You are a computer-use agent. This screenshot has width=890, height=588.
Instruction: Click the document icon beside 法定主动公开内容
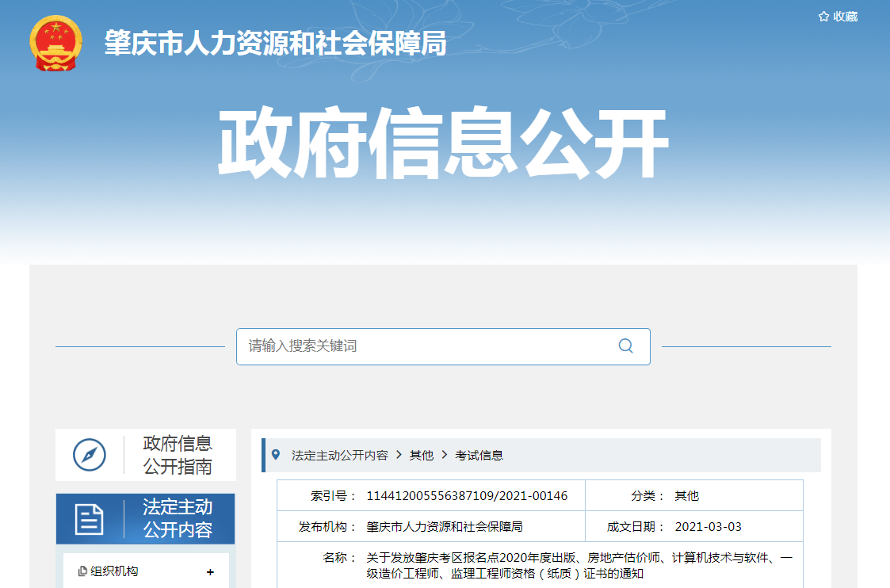89,519
